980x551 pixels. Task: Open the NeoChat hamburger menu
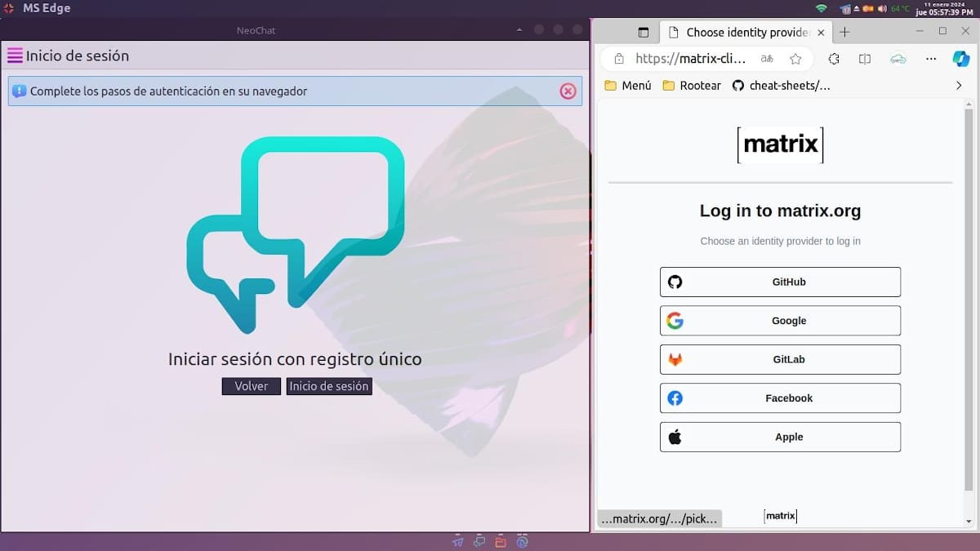[16, 56]
